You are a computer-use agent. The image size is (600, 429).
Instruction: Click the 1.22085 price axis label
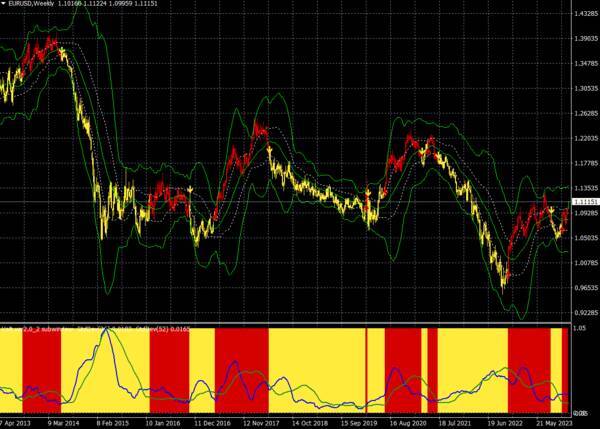[x=583, y=138]
